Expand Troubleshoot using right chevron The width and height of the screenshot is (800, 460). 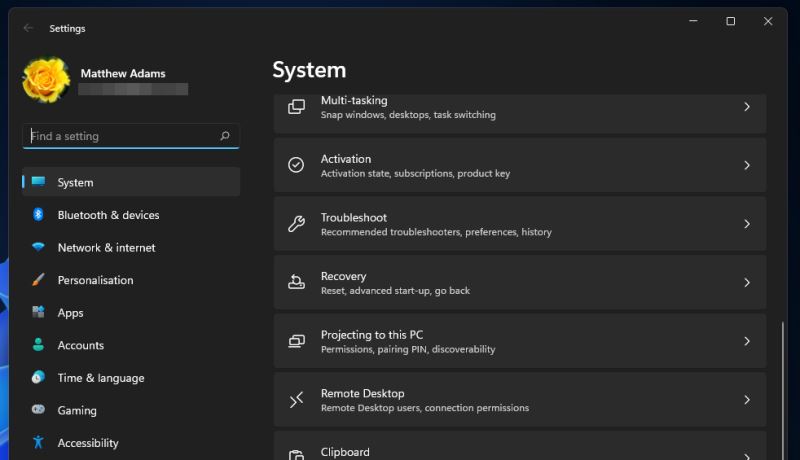tap(746, 224)
